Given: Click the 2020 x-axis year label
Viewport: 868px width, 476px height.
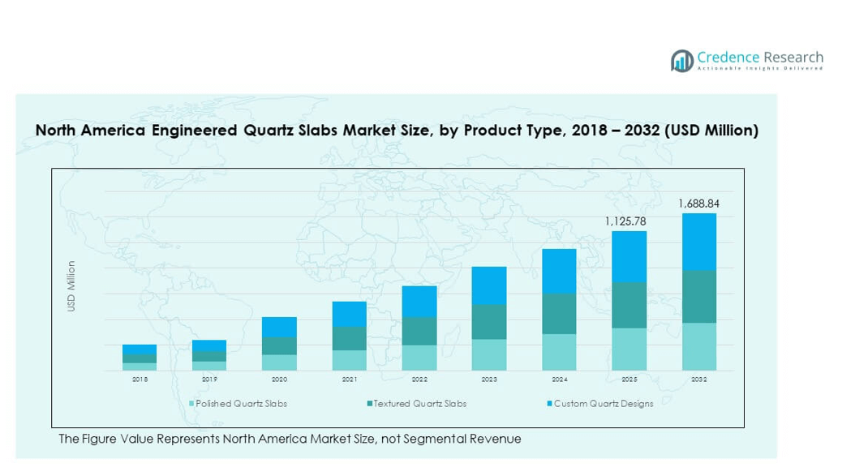Looking at the screenshot, I should (279, 380).
